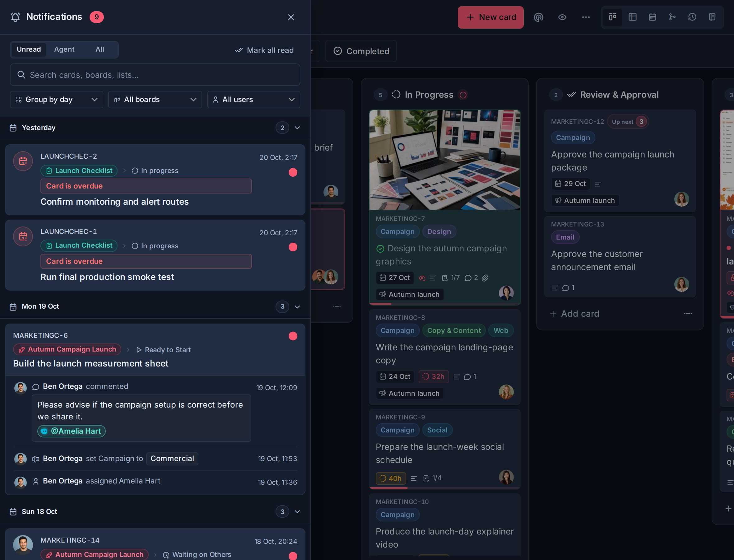Open the All boards dropdown
734x560 pixels.
155,99
